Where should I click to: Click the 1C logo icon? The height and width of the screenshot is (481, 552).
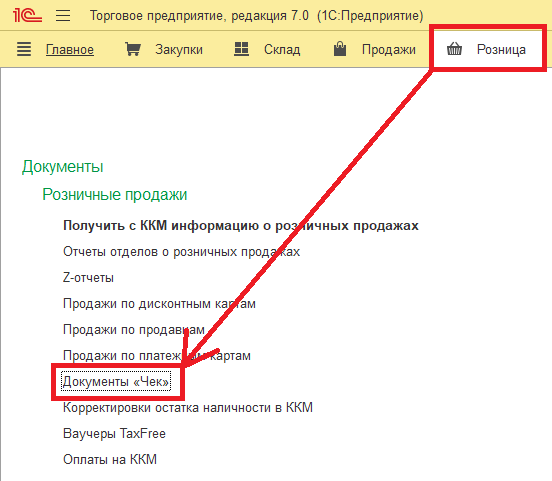tap(27, 15)
